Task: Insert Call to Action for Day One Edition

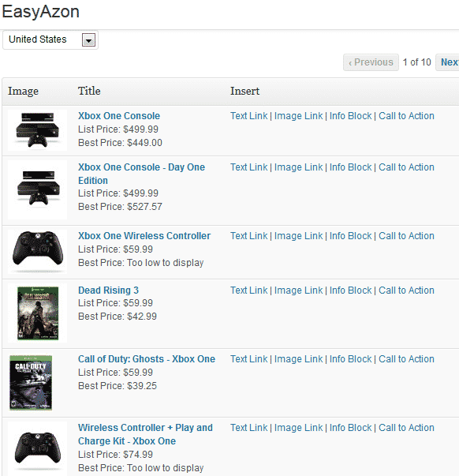Action: (x=406, y=167)
